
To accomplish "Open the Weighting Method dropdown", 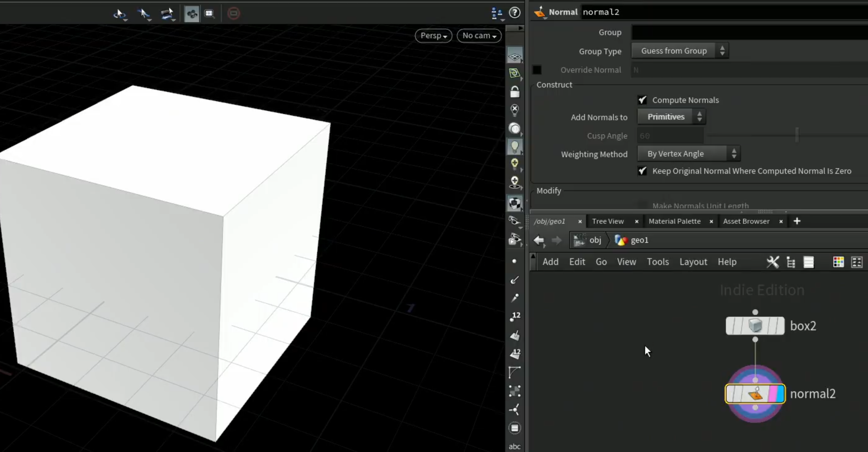I will (x=688, y=154).
